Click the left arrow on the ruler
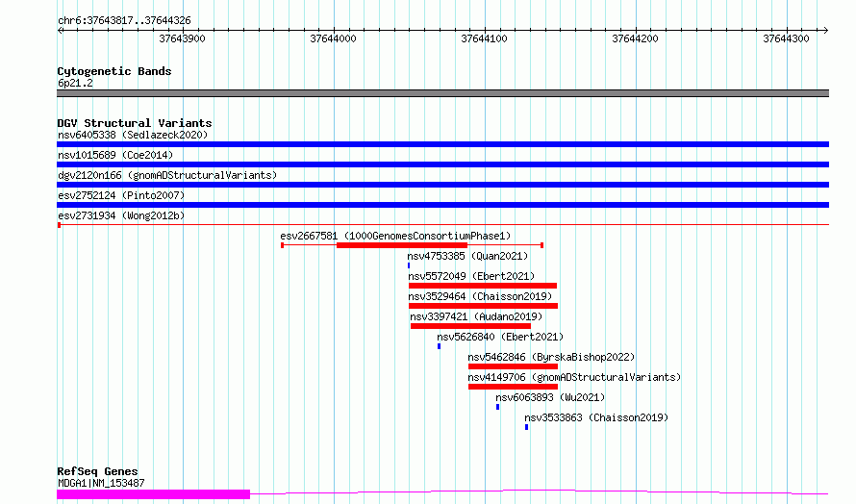 coord(60,30)
